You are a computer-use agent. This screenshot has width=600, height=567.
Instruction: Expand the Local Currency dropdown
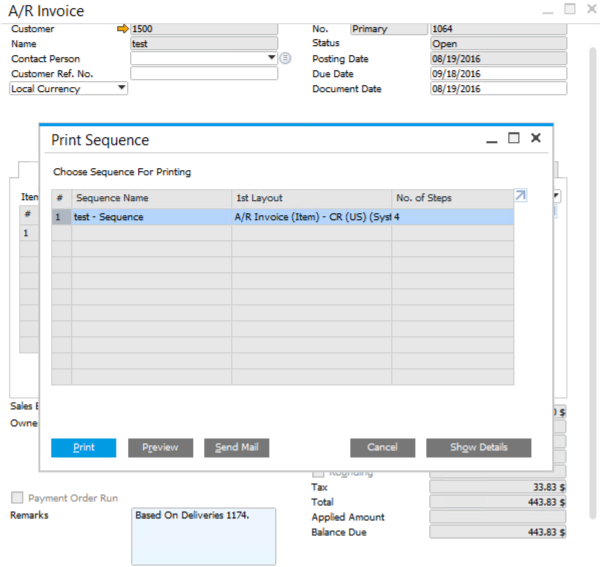(x=122, y=88)
